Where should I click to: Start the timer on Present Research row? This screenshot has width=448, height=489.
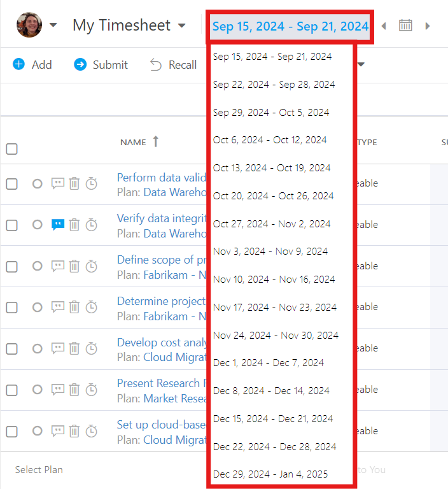[x=92, y=390]
